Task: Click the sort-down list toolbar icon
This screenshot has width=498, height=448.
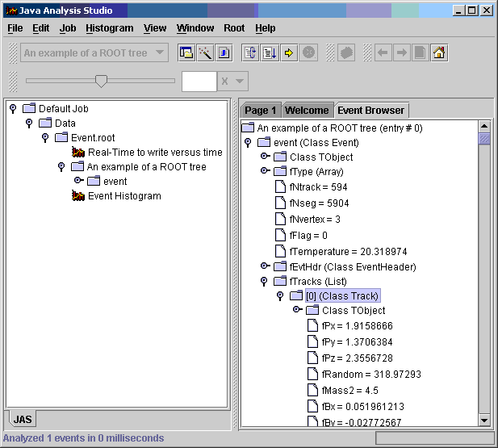Action: pos(270,53)
